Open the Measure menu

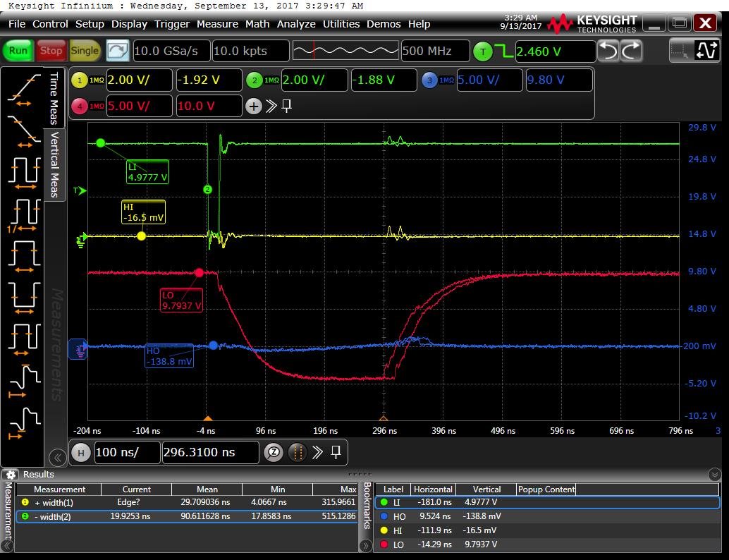(217, 24)
